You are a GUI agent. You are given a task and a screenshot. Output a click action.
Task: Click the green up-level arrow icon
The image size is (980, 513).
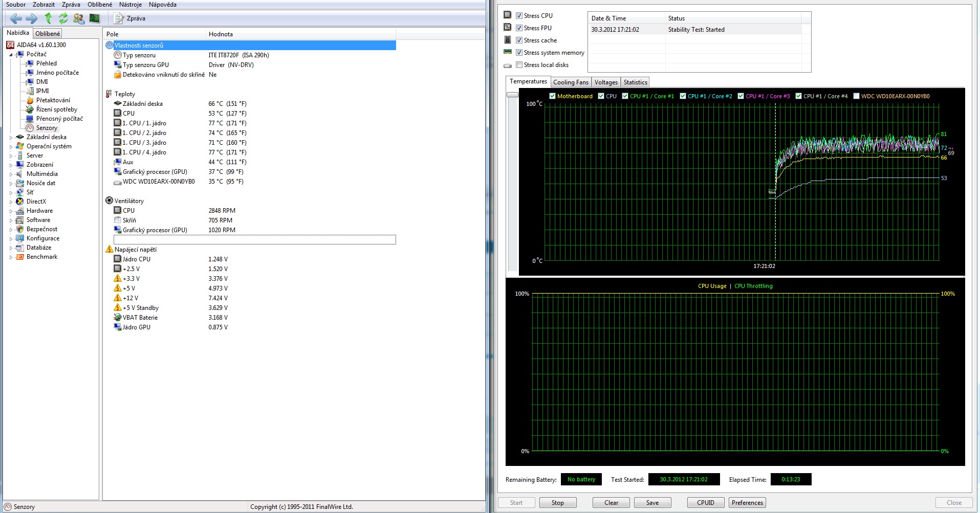pos(48,19)
